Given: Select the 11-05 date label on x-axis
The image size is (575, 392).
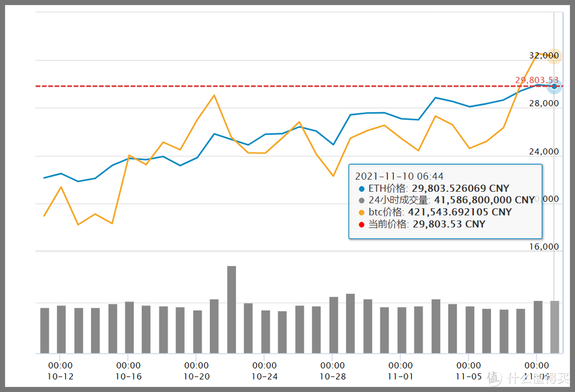Looking at the screenshot, I should [469, 376].
